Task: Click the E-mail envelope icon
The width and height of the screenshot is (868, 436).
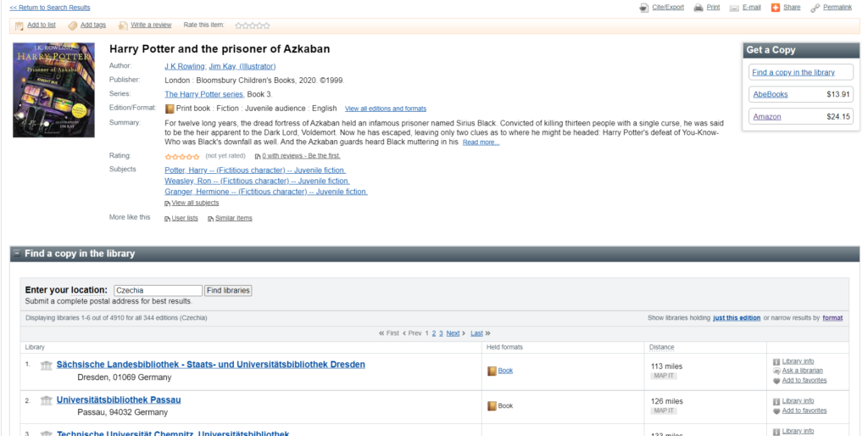Action: click(734, 8)
